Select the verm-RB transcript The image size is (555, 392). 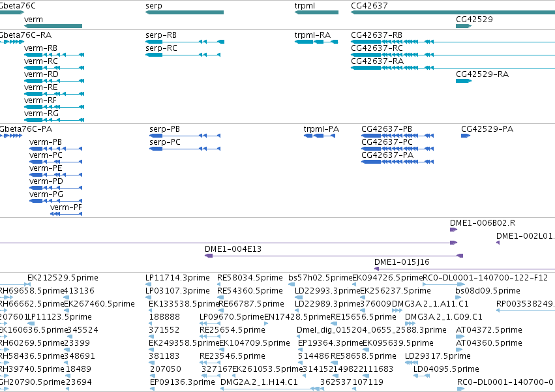(54, 55)
